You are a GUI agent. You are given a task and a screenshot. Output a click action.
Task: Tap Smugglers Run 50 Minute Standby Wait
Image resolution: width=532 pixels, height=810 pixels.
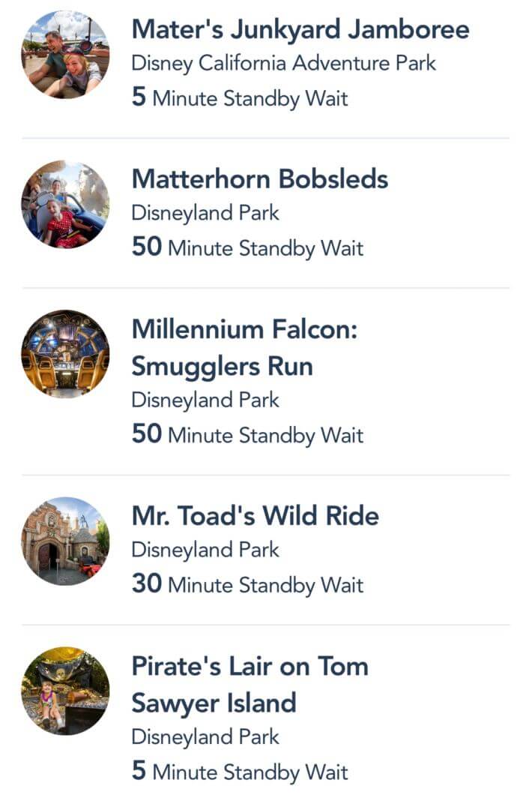(248, 435)
